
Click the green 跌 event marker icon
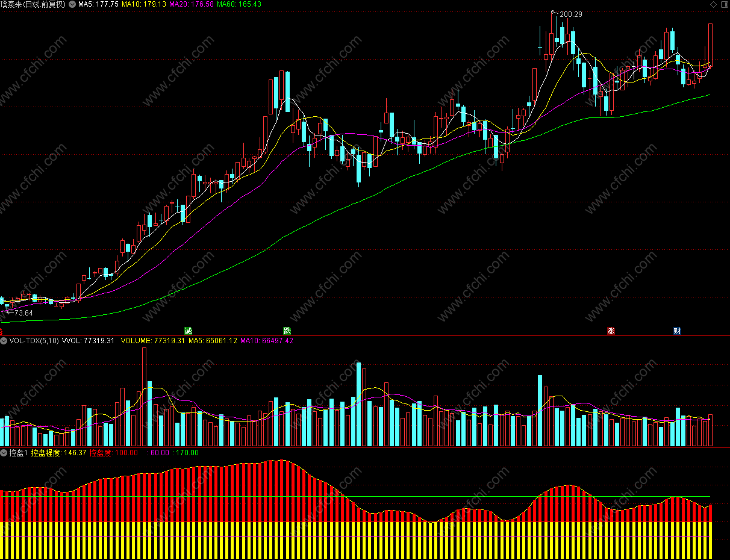pos(287,331)
